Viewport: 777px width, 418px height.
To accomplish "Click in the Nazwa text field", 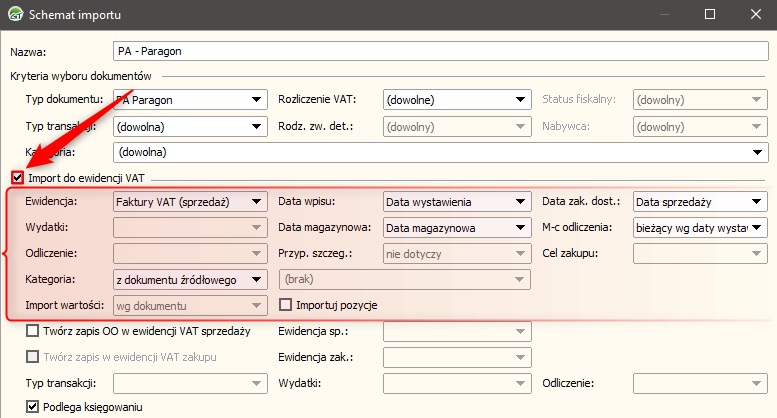I will tap(440, 51).
